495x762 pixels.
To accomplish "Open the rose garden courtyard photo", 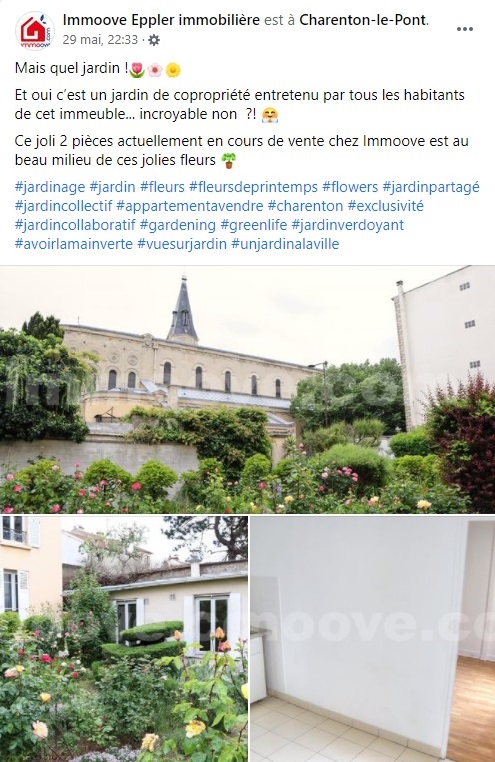I will tap(124, 639).
